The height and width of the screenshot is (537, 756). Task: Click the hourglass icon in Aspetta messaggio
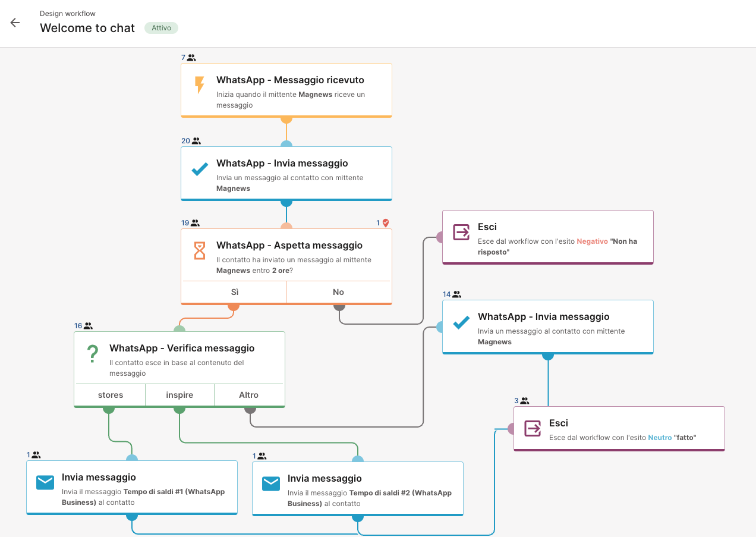[x=200, y=251]
